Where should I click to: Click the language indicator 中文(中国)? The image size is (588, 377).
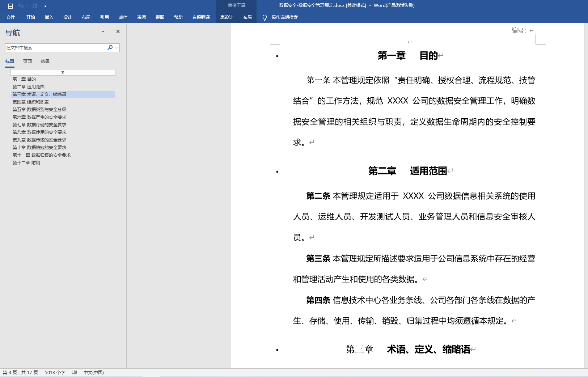pos(94,373)
